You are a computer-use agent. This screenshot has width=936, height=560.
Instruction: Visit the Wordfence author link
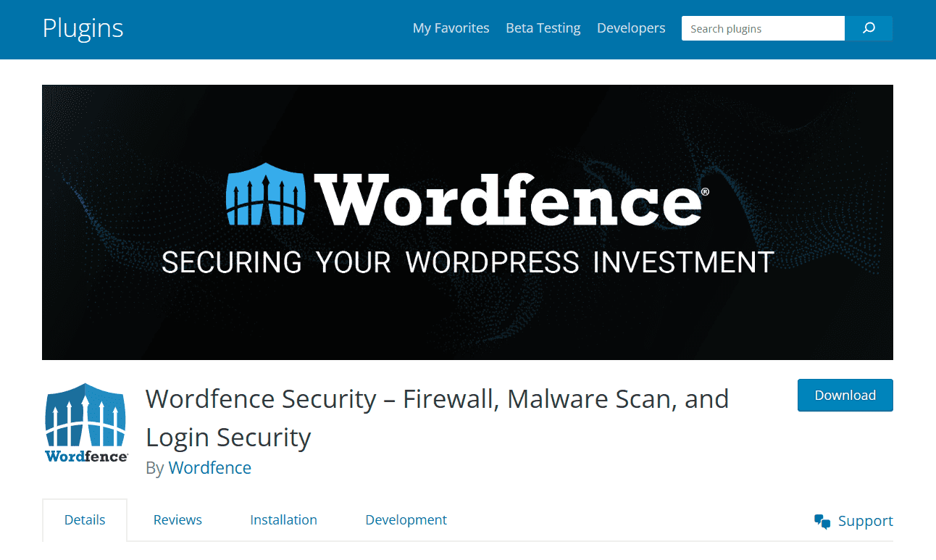209,468
